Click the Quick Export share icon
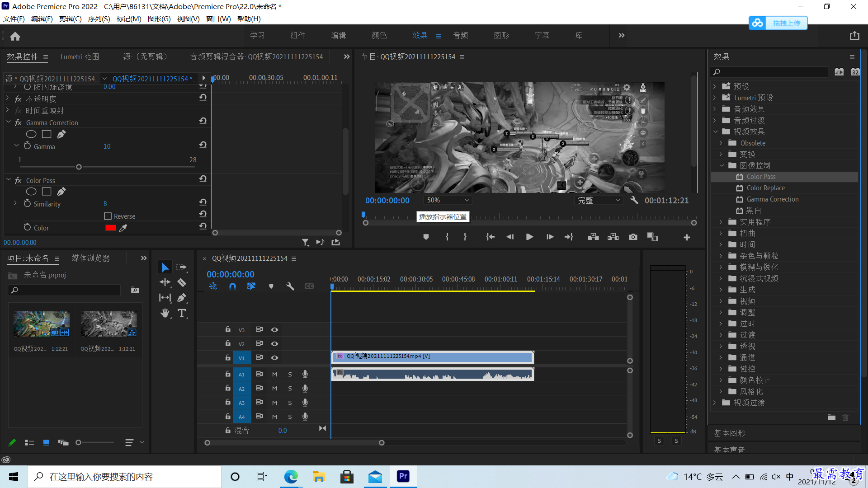This screenshot has width=868, height=488. pos(854,36)
